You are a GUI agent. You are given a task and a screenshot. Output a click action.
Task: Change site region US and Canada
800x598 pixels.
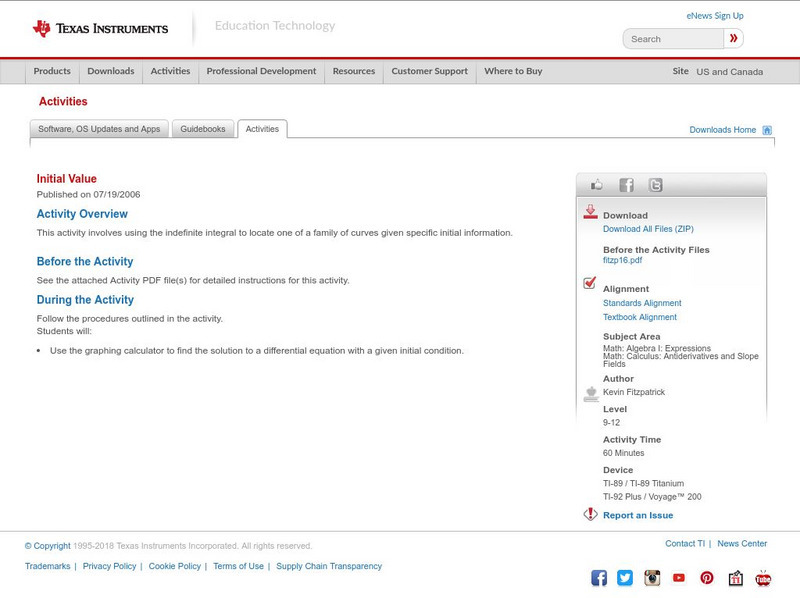pyautogui.click(x=730, y=72)
